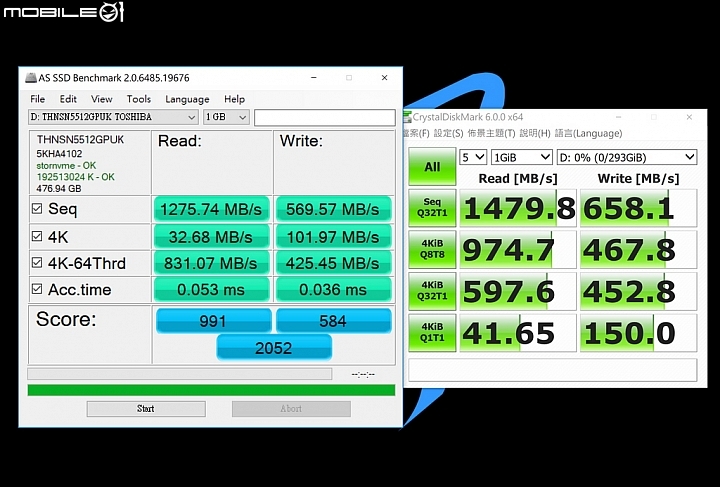Click the 4K write result 101.97 MB/s
The width and height of the screenshot is (720, 487).
[x=333, y=237]
